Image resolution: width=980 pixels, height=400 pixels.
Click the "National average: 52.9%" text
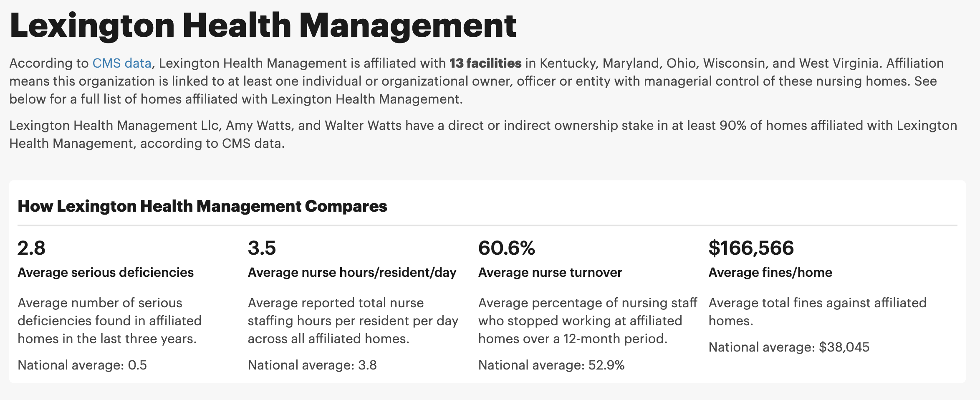[551, 365]
